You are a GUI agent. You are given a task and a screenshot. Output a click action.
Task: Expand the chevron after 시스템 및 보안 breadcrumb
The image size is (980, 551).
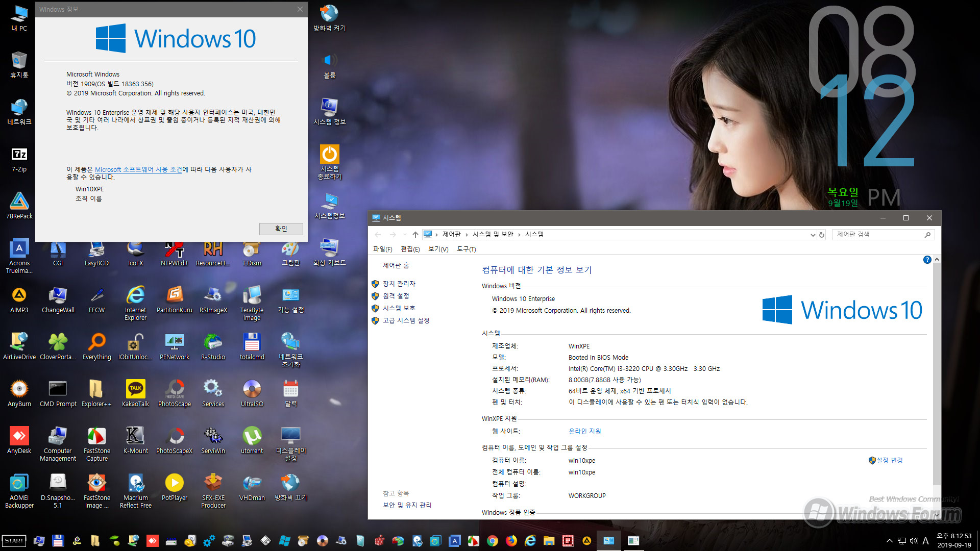(519, 235)
